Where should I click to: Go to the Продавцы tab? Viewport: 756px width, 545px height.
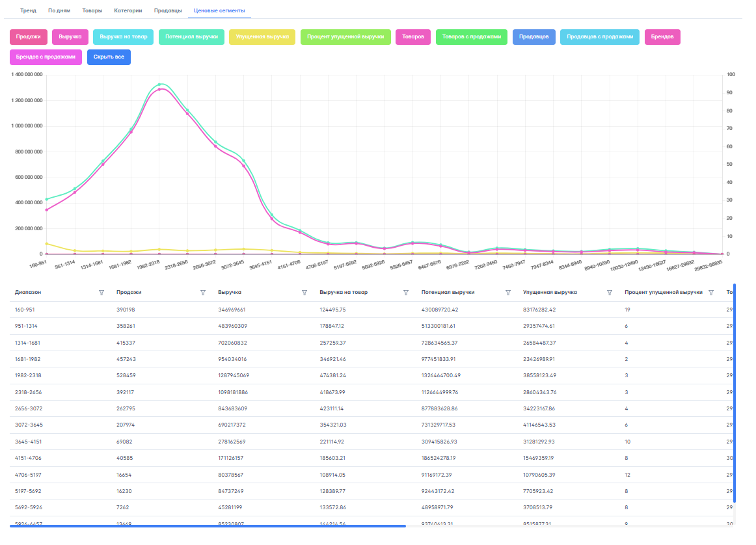click(168, 11)
